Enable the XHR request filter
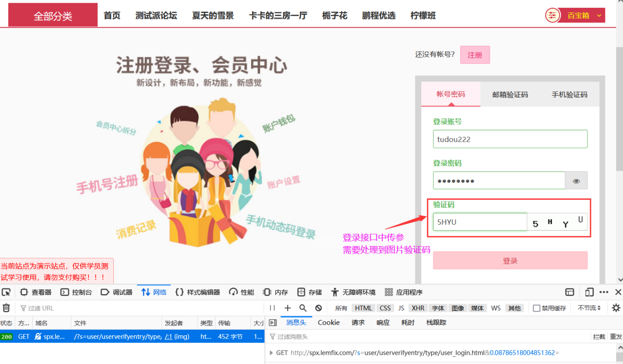This screenshot has height=364, width=623. tap(418, 308)
